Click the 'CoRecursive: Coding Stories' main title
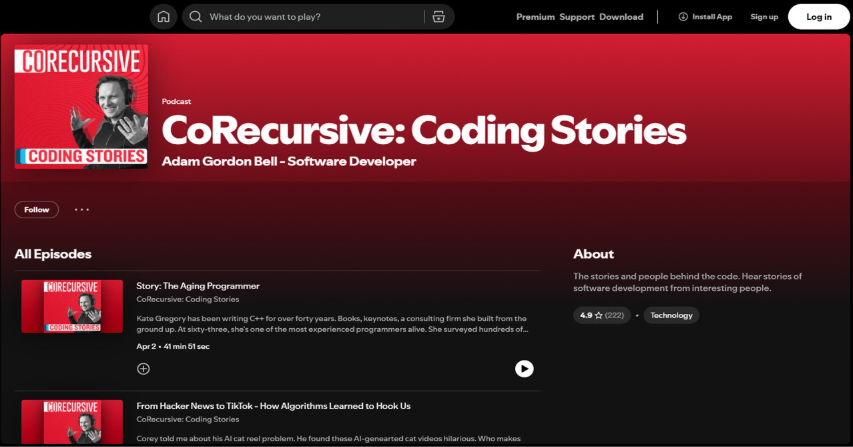The image size is (853, 447). coord(424,131)
